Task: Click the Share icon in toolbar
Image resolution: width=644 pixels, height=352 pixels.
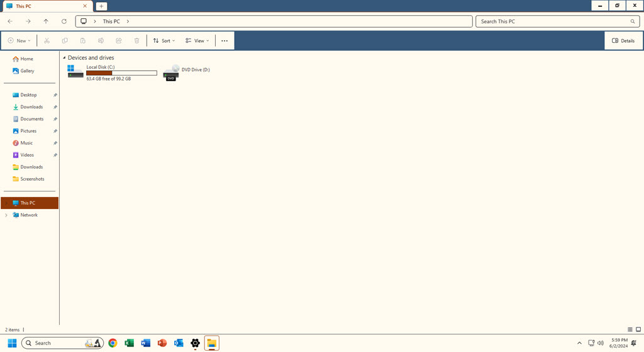Action: coord(119,41)
